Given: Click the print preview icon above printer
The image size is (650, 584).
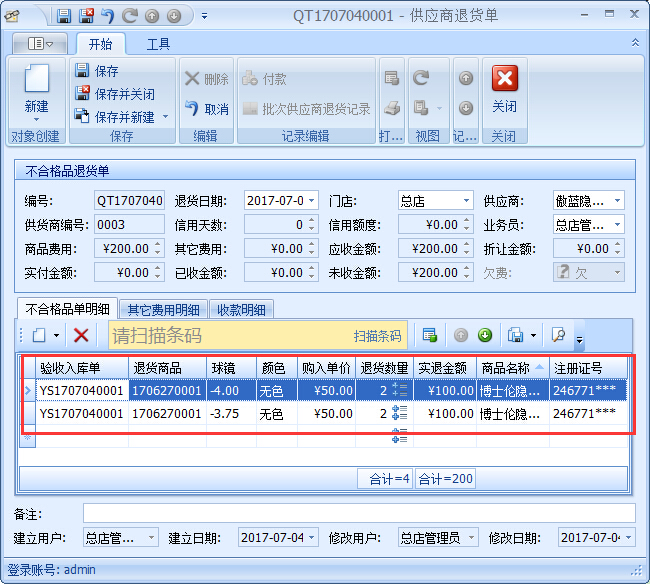Looking at the screenshot, I should pos(391,78).
